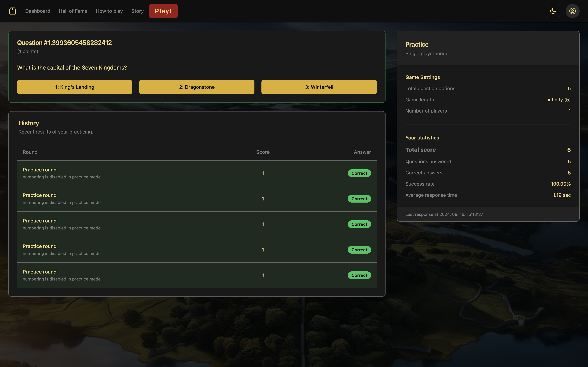Click the Round column header
588x367 pixels.
coord(30,152)
